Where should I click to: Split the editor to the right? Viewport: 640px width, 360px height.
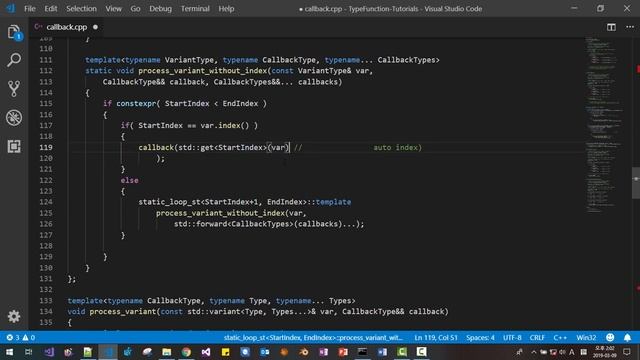click(x=611, y=27)
